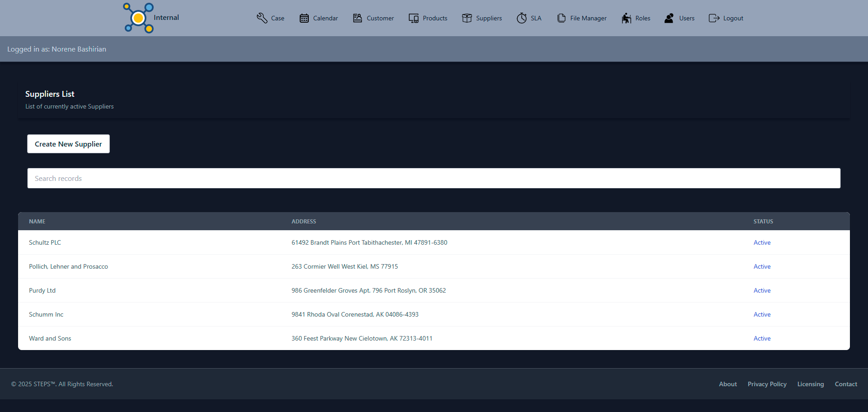Screen dimensions: 868x412
Task: Click the Suppliers box icon
Action: [467, 18]
